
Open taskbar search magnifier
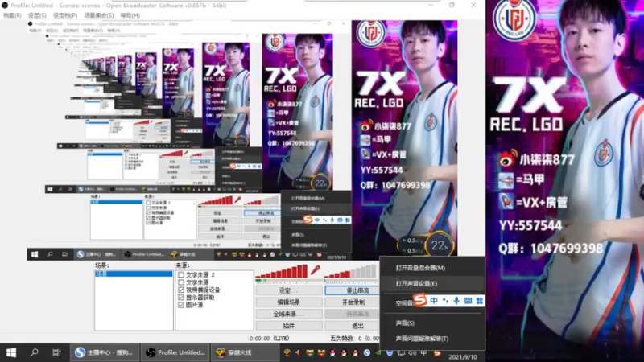pyautogui.click(x=34, y=352)
